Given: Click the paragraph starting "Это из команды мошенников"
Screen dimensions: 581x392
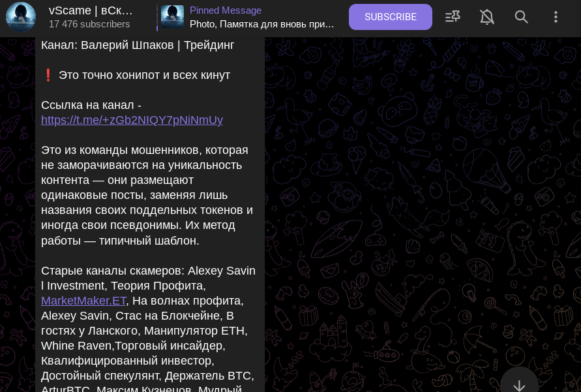Looking at the screenshot, I should [147, 195].
